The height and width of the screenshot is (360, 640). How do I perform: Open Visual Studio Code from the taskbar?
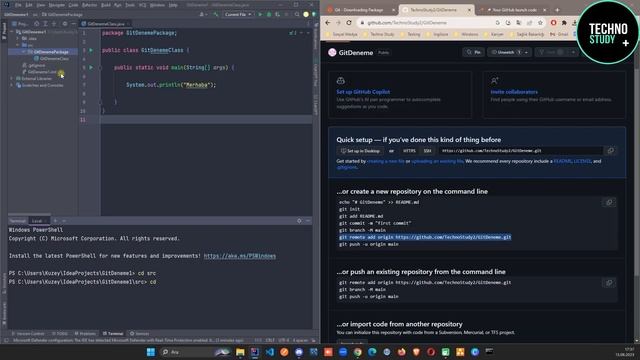[270, 352]
